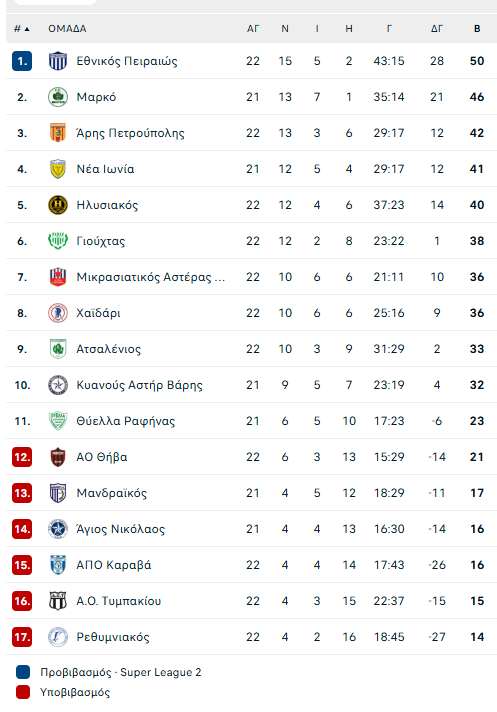Click the blue Προβιβασμός legend swatch
Screen dimensions: 497x712
[x=23, y=672]
